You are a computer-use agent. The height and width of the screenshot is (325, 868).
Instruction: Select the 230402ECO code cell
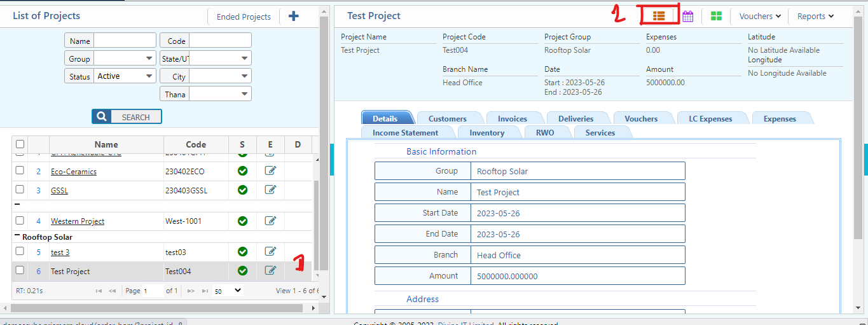pyautogui.click(x=196, y=171)
